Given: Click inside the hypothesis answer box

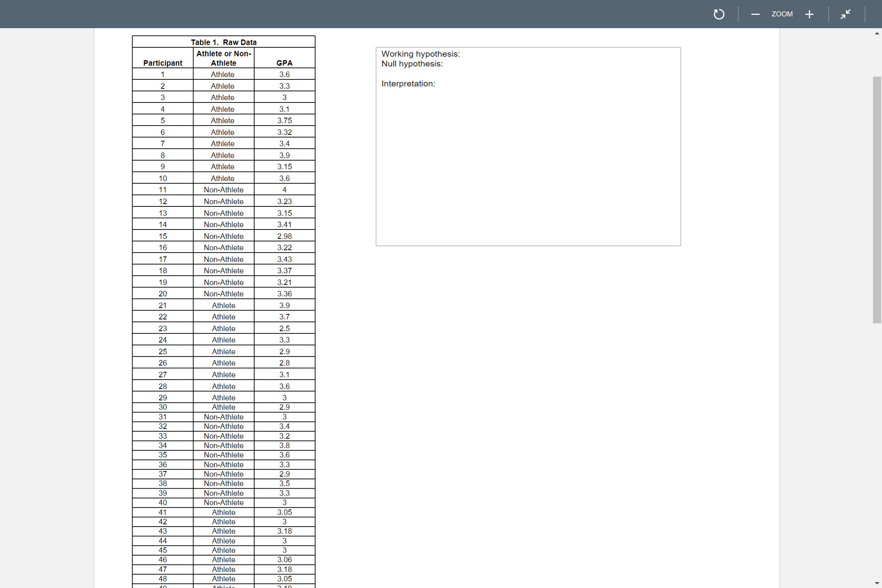Looking at the screenshot, I should [528, 156].
